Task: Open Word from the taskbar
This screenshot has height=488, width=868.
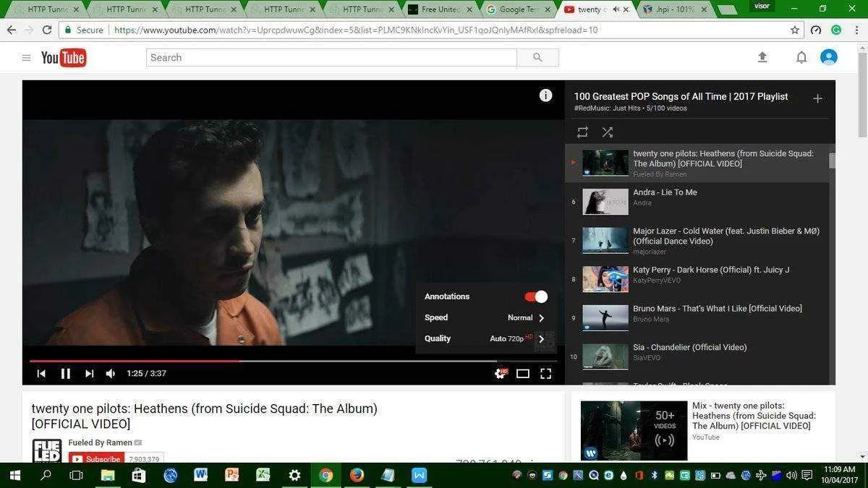Action: pos(201,475)
